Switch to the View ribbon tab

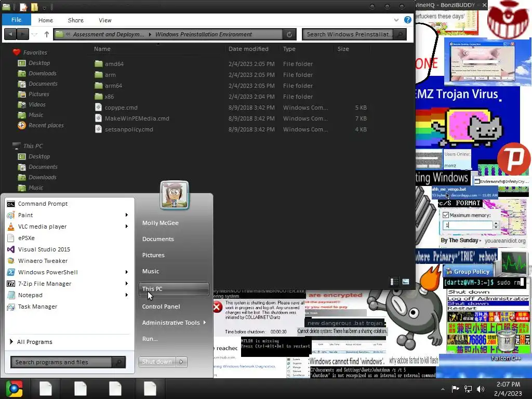105,20
